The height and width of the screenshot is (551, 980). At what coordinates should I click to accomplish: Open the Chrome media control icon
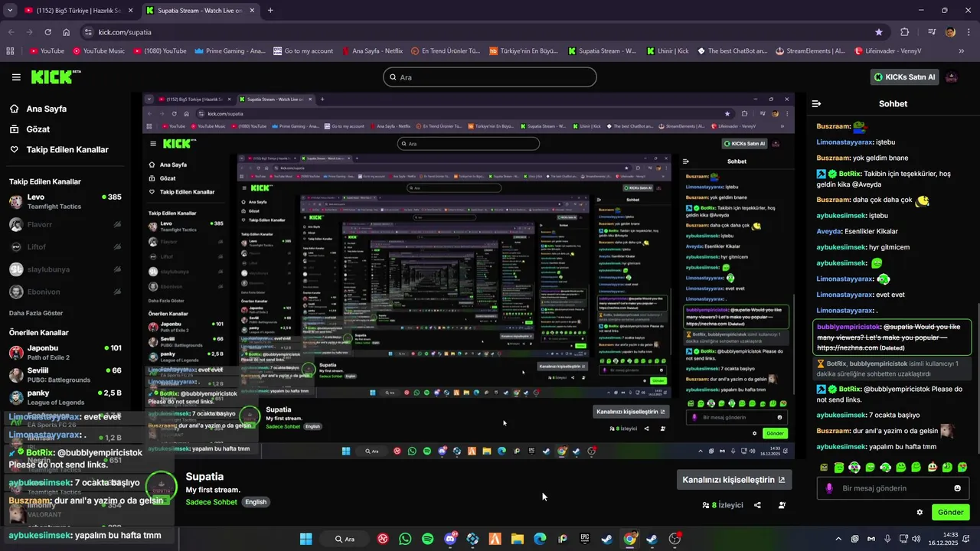click(932, 32)
